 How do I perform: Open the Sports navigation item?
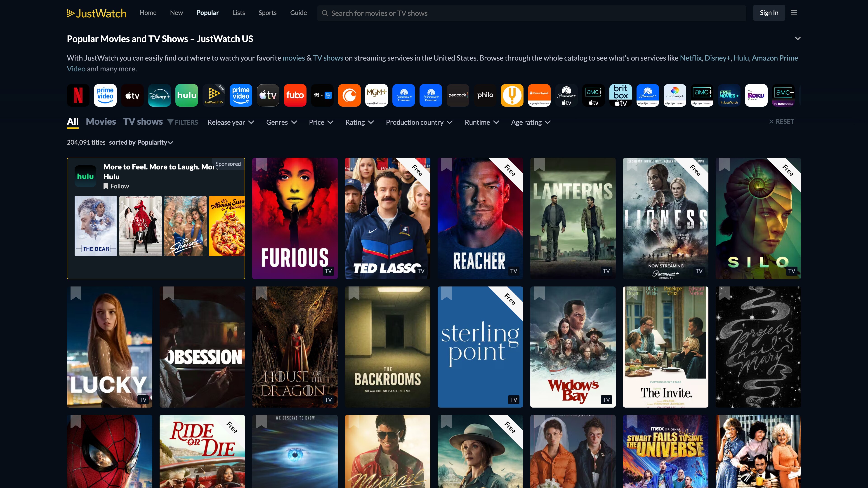pyautogui.click(x=268, y=13)
